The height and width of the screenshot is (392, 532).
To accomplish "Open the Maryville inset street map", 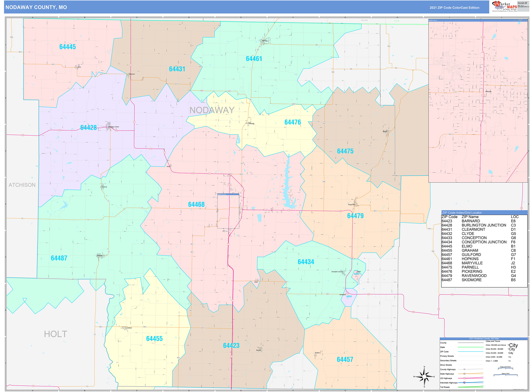I will (x=478, y=101).
